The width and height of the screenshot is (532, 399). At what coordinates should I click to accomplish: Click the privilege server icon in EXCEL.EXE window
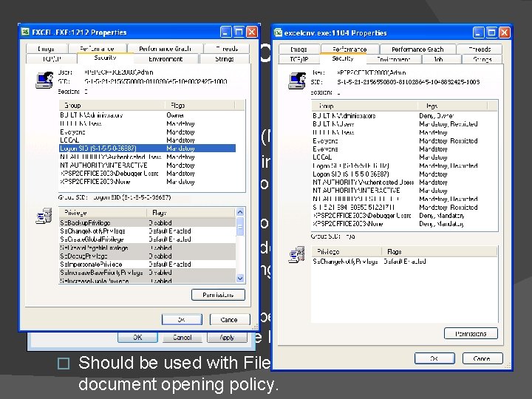point(44,216)
